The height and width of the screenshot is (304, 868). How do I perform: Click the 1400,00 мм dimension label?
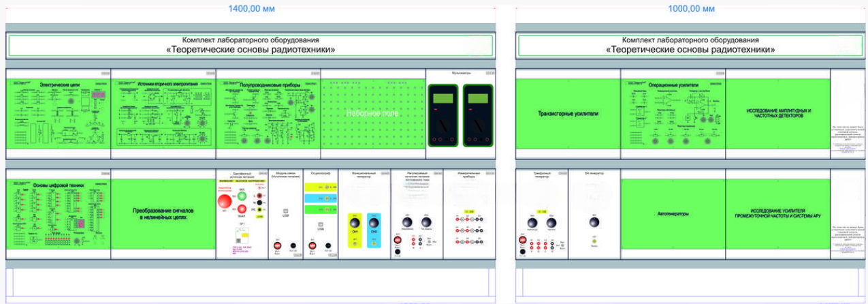point(250,8)
